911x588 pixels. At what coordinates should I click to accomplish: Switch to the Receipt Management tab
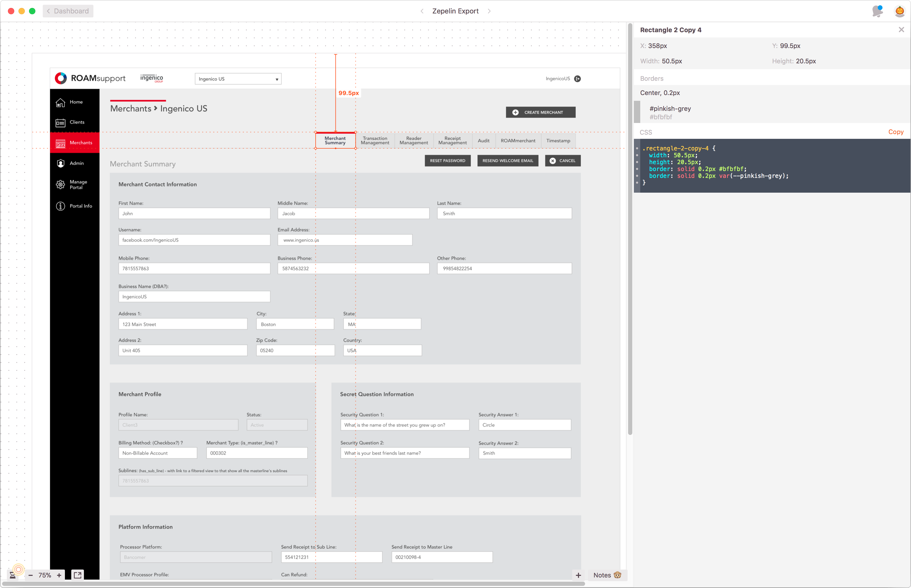click(x=453, y=140)
